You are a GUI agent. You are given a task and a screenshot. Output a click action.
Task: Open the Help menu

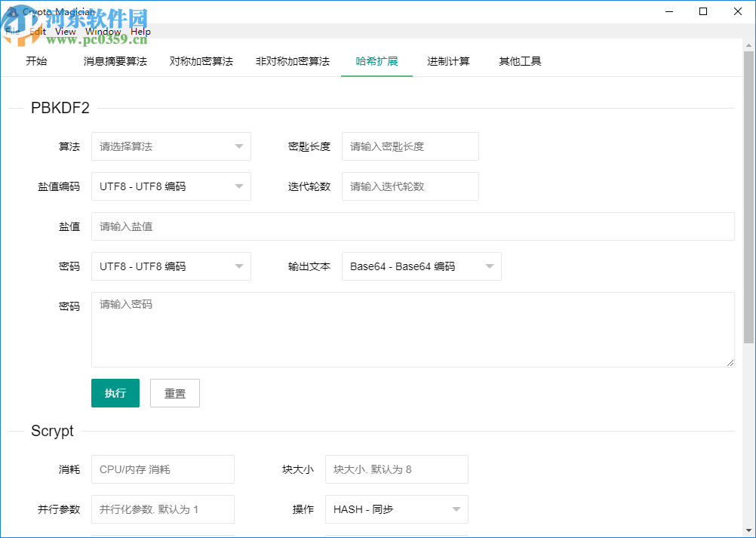[140, 31]
